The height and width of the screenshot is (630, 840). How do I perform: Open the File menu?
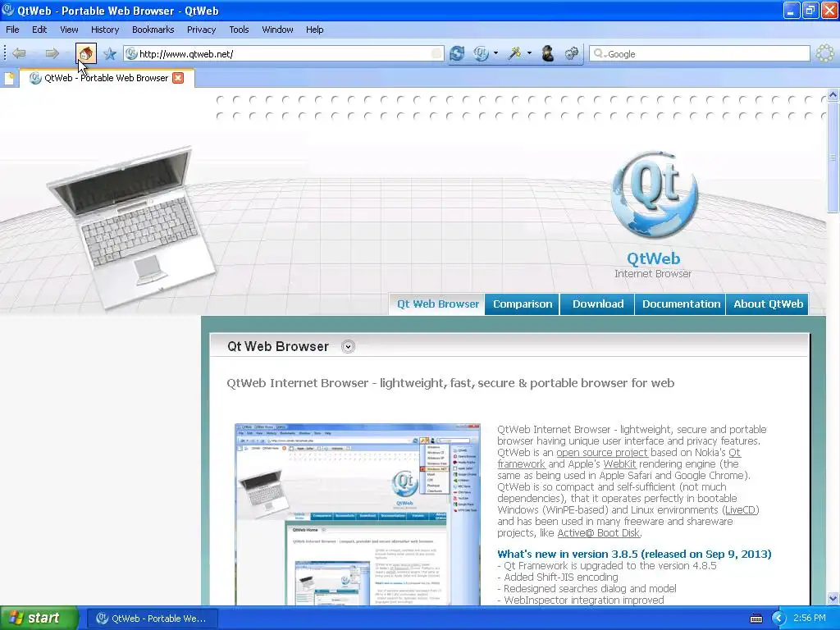[x=12, y=30]
